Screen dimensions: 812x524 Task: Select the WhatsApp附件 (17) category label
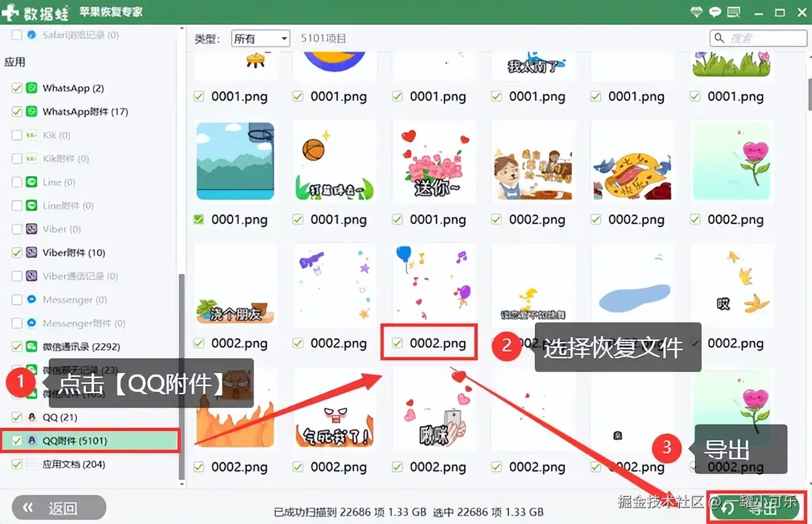click(x=85, y=111)
